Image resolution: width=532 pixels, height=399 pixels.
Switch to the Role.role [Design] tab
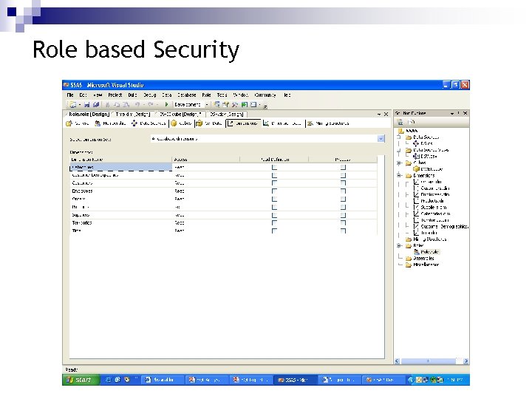tap(89, 115)
